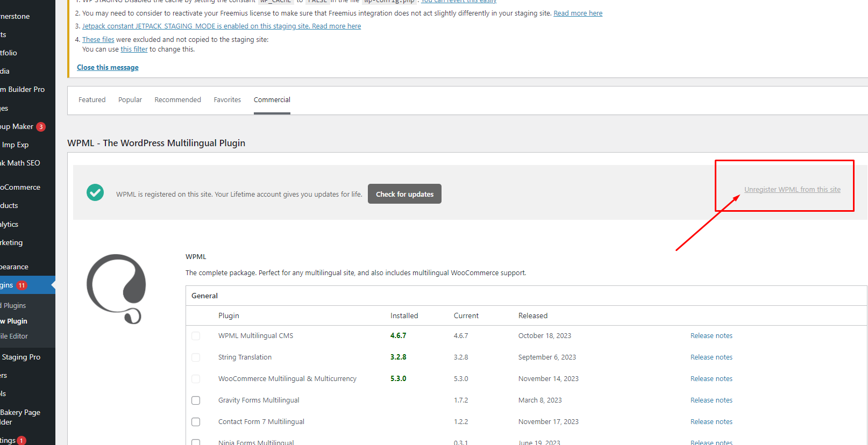
Task: Click Check for updates button
Action: coord(404,194)
